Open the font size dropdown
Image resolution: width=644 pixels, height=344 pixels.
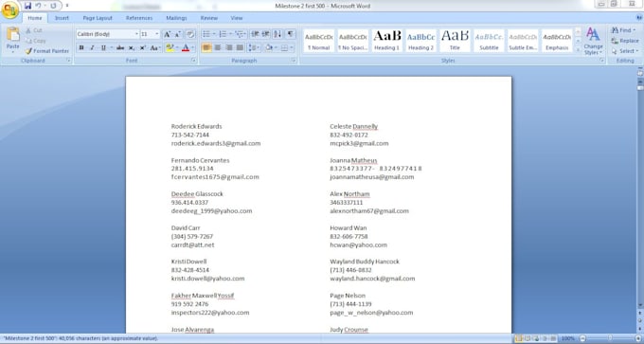coord(157,34)
